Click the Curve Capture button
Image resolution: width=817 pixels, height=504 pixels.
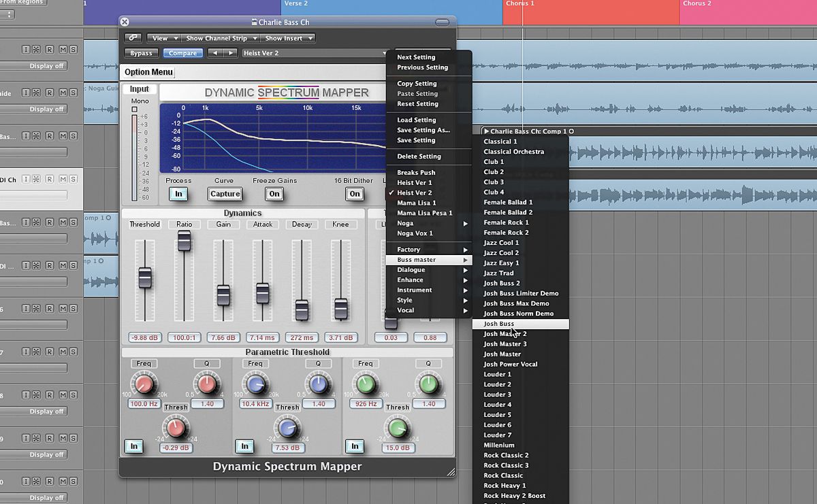click(225, 194)
